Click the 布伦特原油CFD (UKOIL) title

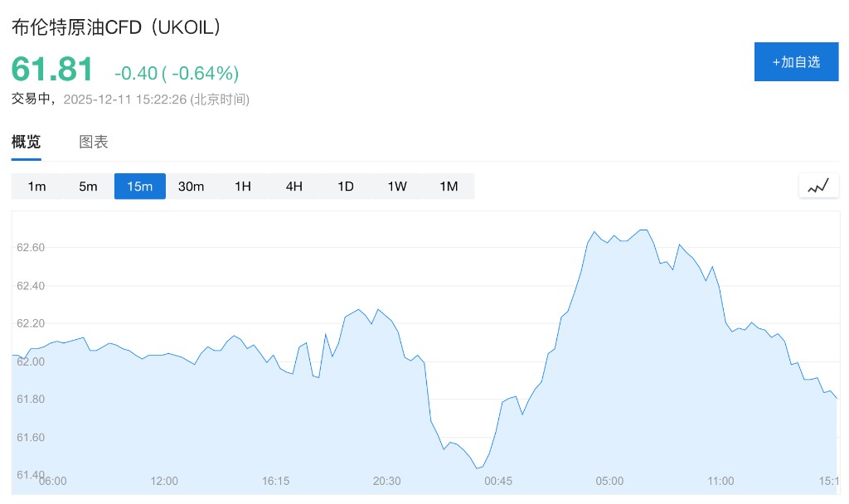tap(118, 27)
